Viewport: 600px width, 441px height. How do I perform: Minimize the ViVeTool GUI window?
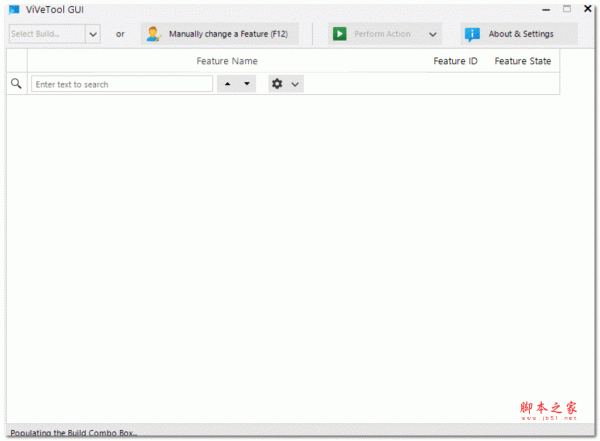pyautogui.click(x=546, y=9)
